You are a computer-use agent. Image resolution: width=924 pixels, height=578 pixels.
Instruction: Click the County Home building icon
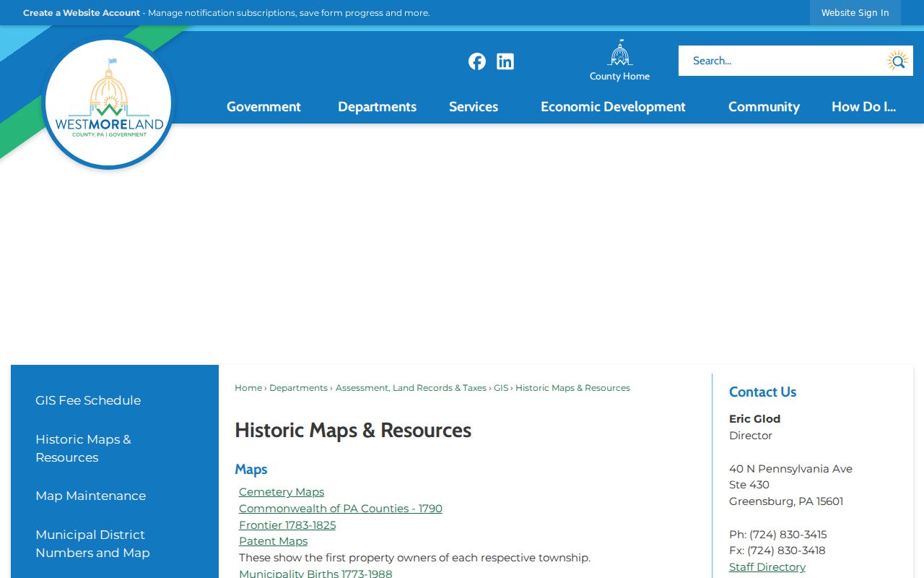[619, 53]
